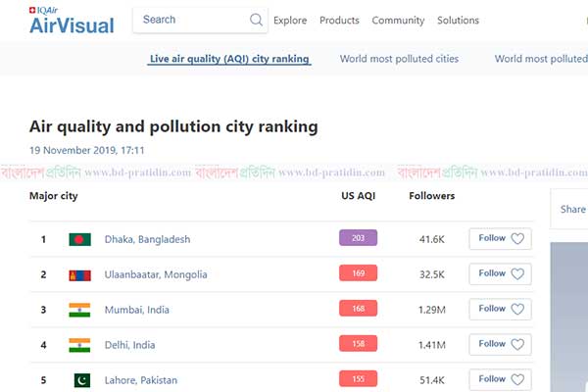
Task: Click the heart icon in Mumbai's row
Action: click(517, 309)
